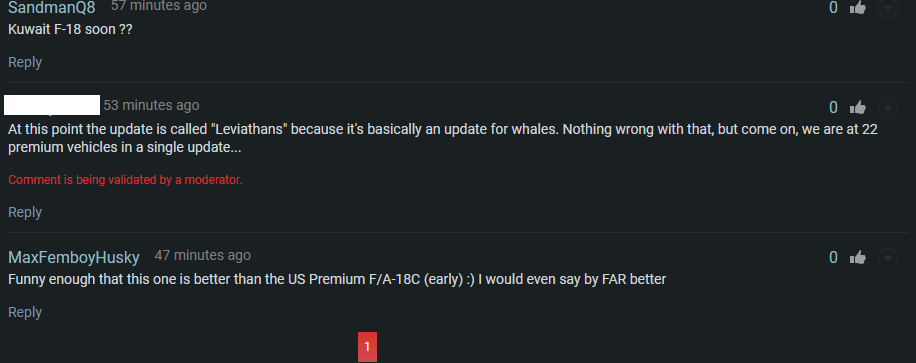Thumbs-up the "Leviathans" whales comment
The height and width of the screenshot is (363, 916).
click(x=858, y=108)
